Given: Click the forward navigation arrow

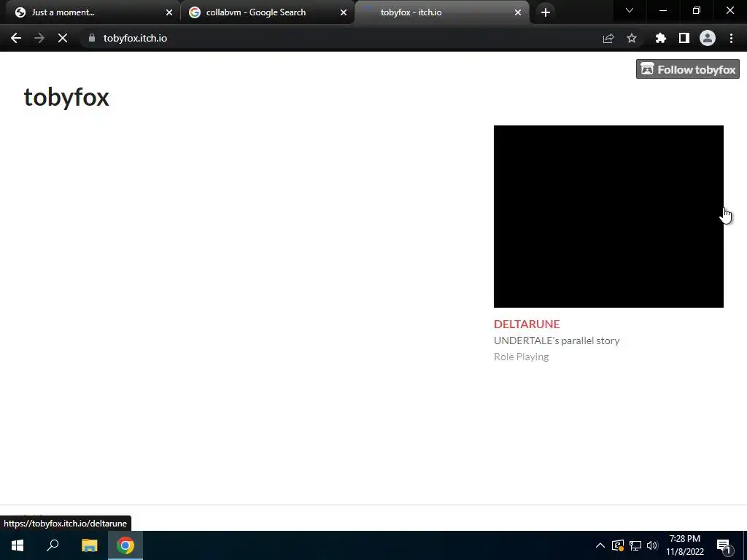Looking at the screenshot, I should pos(39,38).
